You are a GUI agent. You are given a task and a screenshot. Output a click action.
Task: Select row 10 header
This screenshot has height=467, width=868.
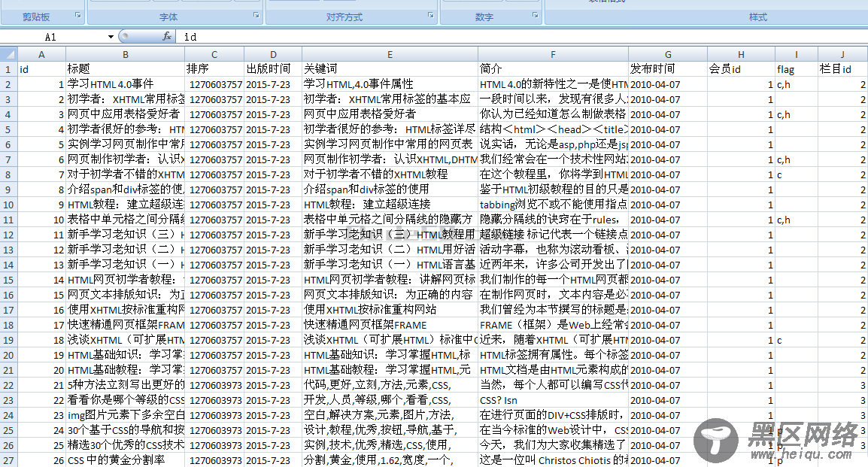pyautogui.click(x=9, y=205)
